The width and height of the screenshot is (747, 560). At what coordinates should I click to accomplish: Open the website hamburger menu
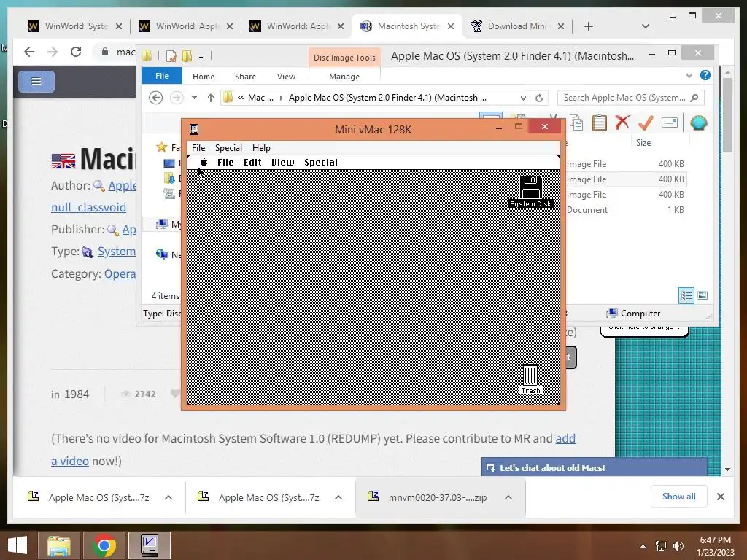[36, 82]
